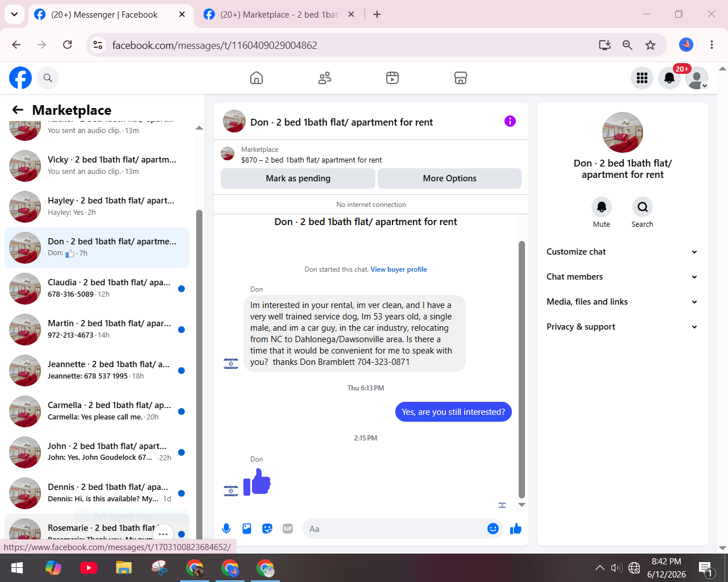The width and height of the screenshot is (728, 582).
Task: Open Claudia's apartment conversation
Action: 97,288
